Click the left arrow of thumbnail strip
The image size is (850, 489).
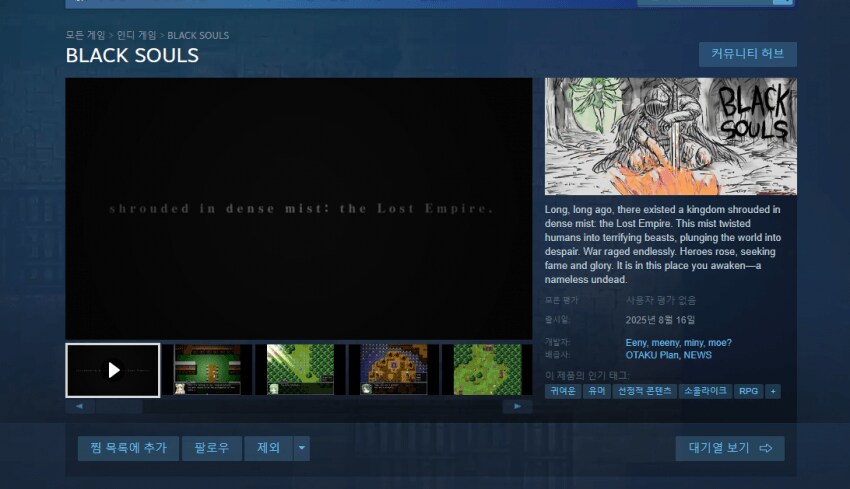tap(79, 406)
